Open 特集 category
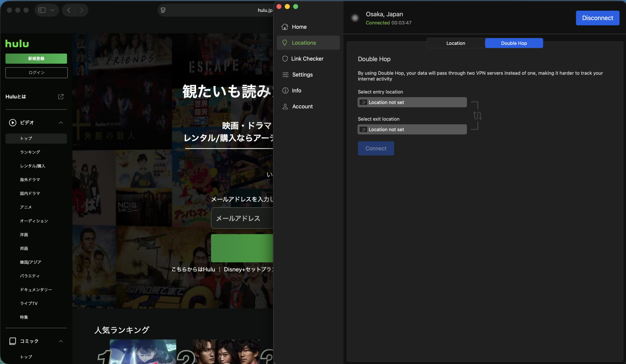Image resolution: width=626 pixels, height=364 pixels. pyautogui.click(x=24, y=317)
